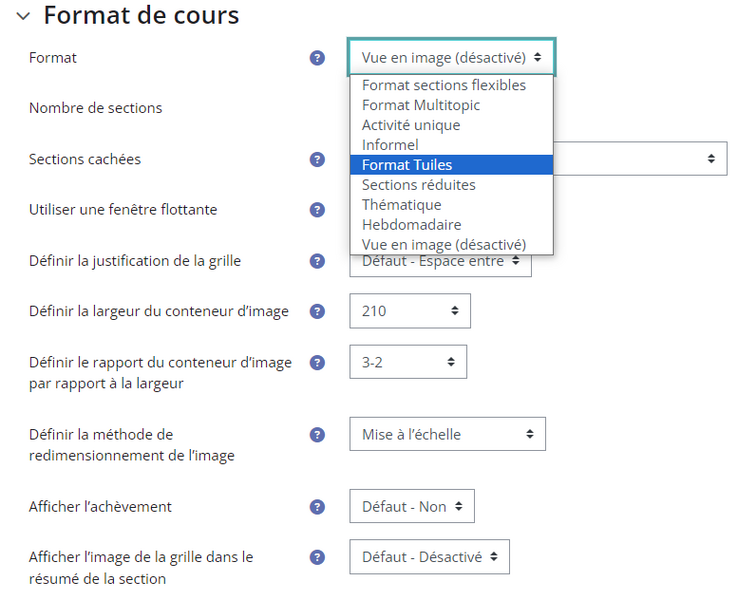Click help icon for rapport du conteneur d'image
The image size is (738, 600).
click(x=317, y=362)
